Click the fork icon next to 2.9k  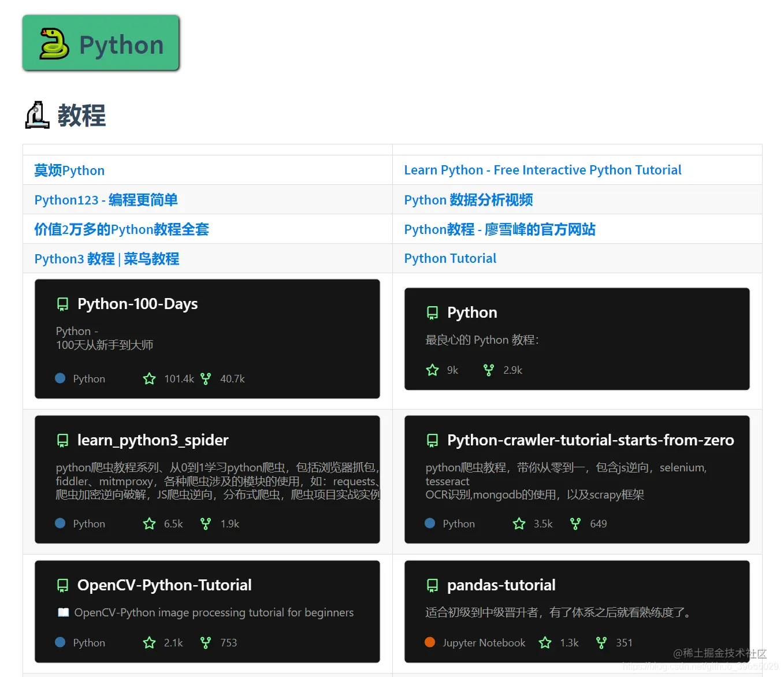(x=488, y=370)
